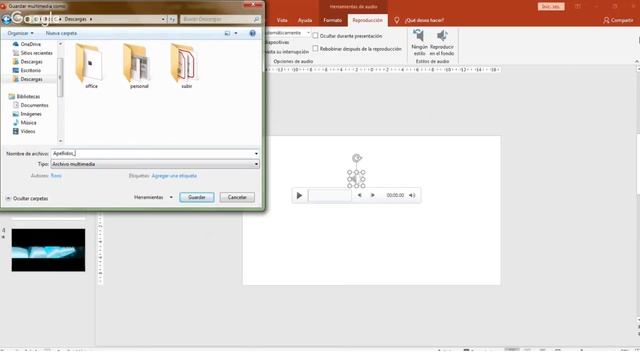The height and width of the screenshot is (360, 640).
Task: Click the audio progress bar
Action: click(329, 196)
